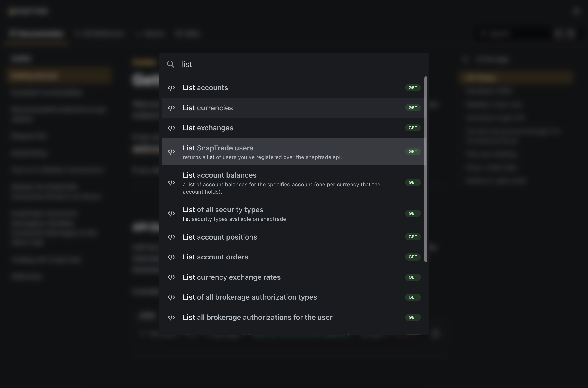The width and height of the screenshot is (588, 388).
Task: Click code icon beside List exchanges
Action: [171, 128]
